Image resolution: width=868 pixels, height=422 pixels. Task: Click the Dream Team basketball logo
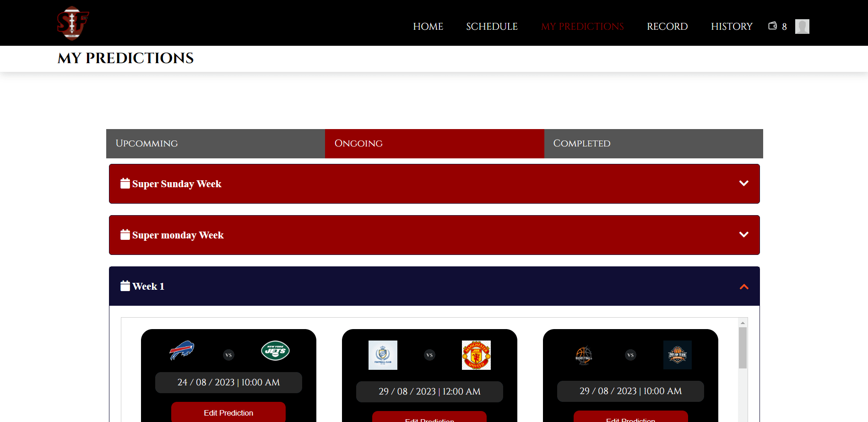pos(677,355)
